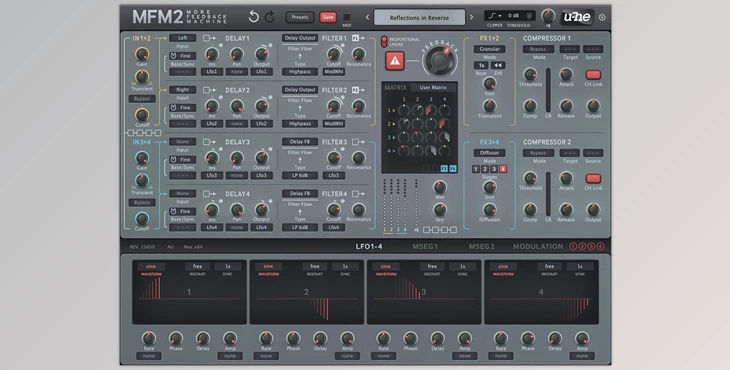The image size is (730, 370).
Task: Select Diffusor stage 2
Action: click(485, 169)
